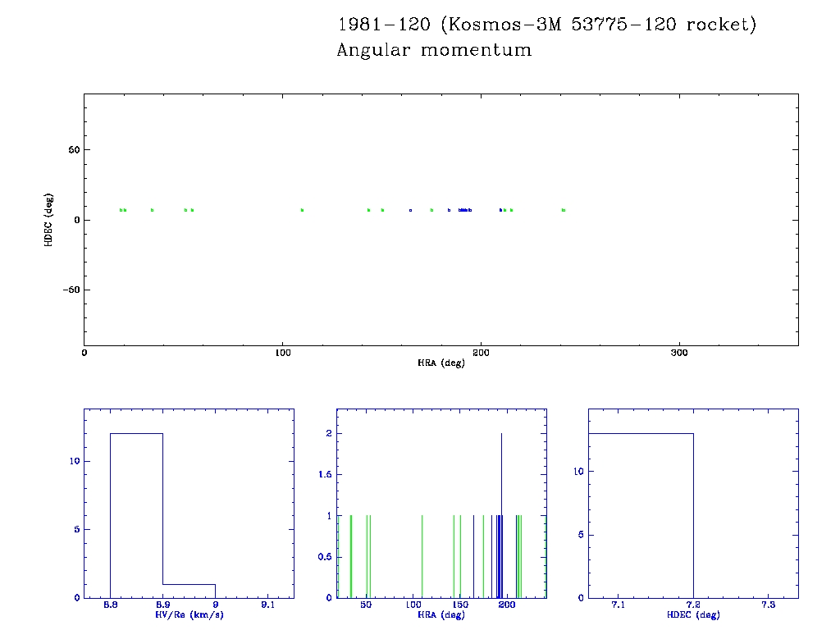Select the 'Angular momentum' subtitle text
840x630 pixels.
tap(434, 50)
